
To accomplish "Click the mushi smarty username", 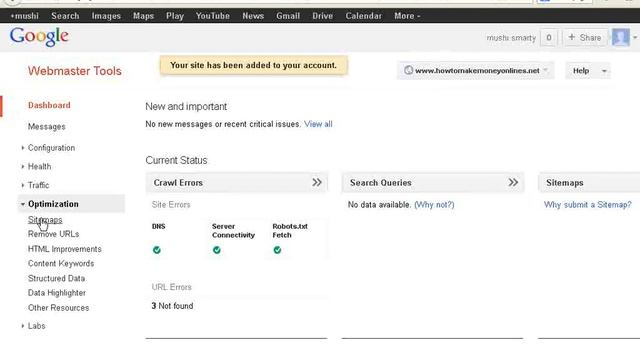I will [x=511, y=38].
